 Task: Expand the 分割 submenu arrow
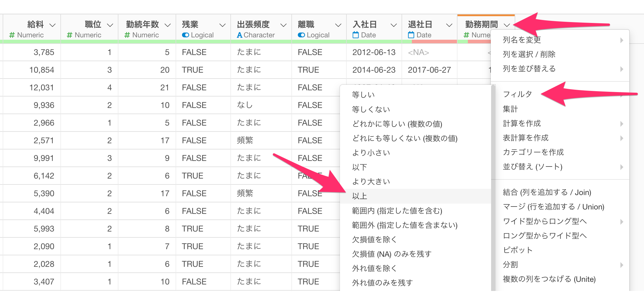pos(622,265)
